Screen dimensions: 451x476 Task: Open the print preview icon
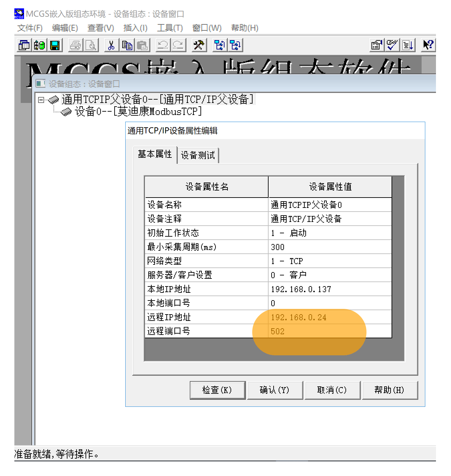91,45
